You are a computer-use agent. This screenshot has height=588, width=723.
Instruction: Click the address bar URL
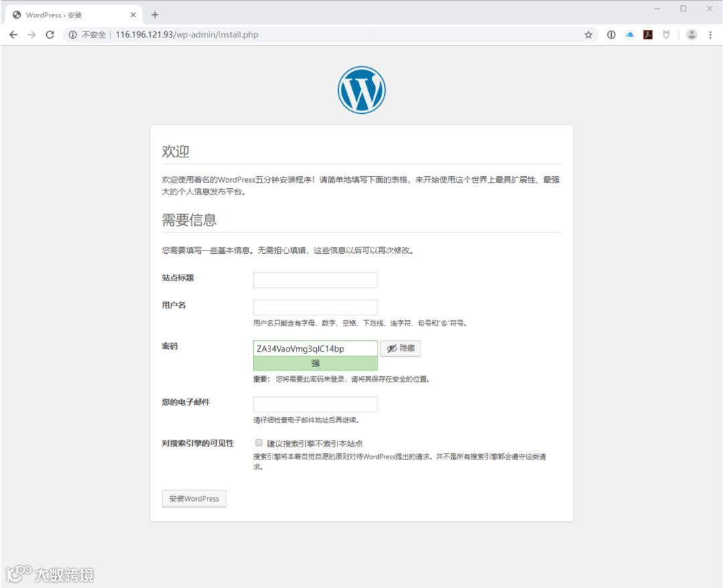(x=187, y=35)
